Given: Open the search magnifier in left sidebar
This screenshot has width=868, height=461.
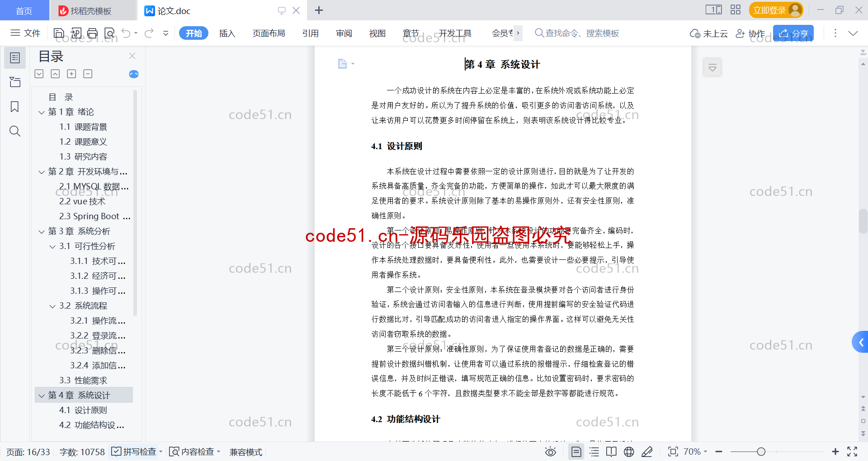Looking at the screenshot, I should 15,131.
